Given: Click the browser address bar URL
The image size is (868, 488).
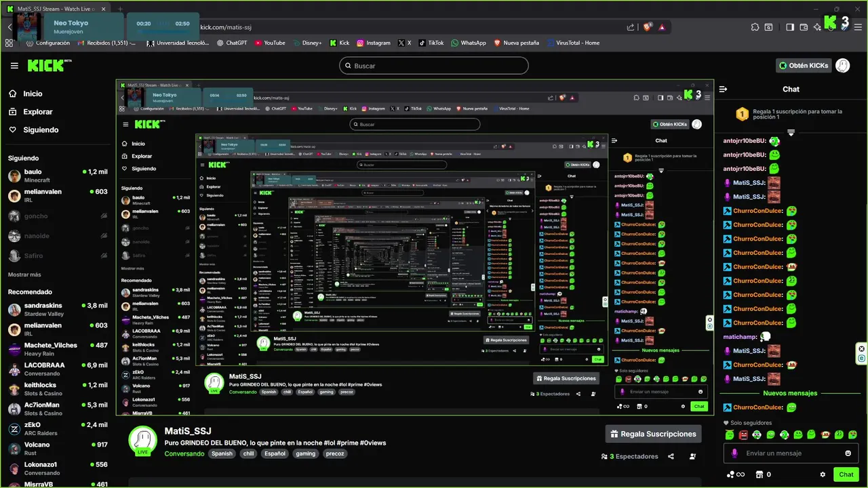Looking at the screenshot, I should [226, 27].
